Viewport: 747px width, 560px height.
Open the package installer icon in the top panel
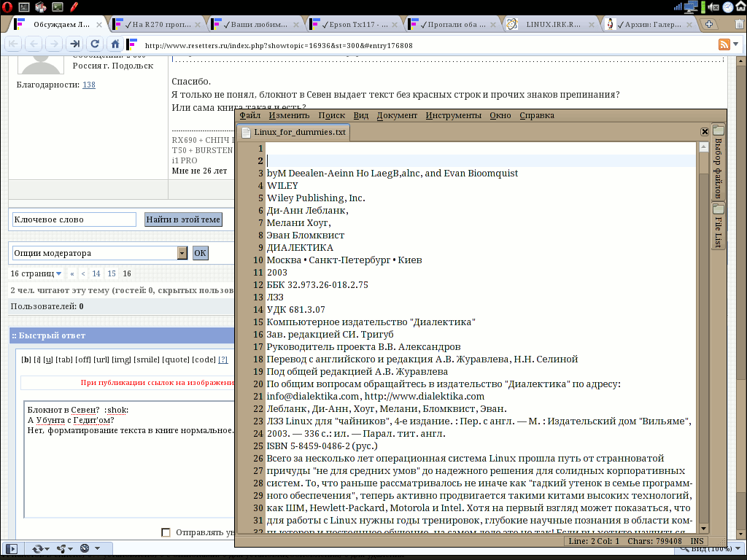(41, 7)
